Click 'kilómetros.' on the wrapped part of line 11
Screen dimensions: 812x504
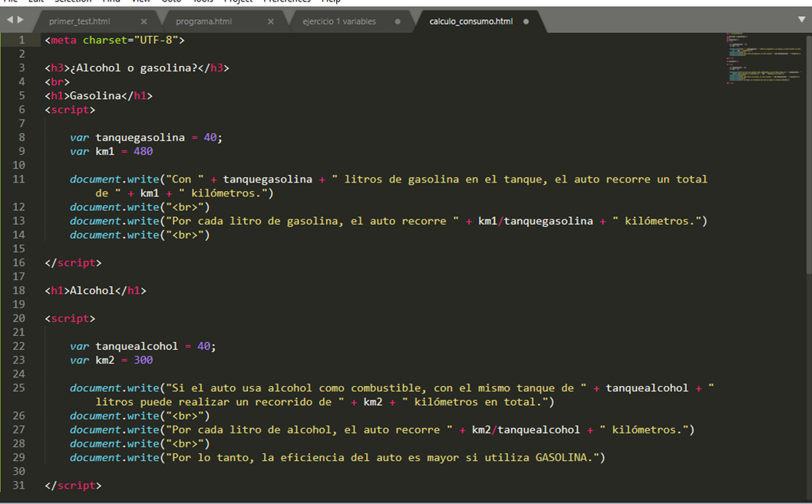[226, 193]
